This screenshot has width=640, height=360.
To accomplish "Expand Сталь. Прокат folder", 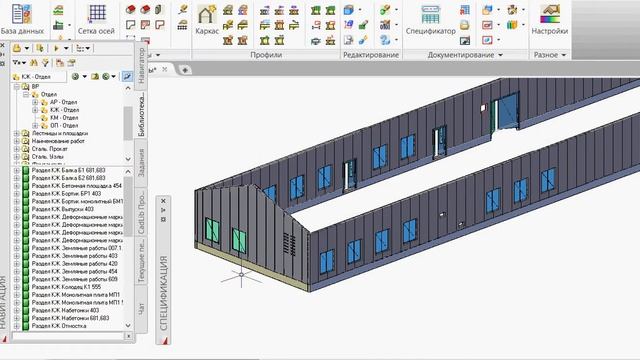I will (x=17, y=149).
